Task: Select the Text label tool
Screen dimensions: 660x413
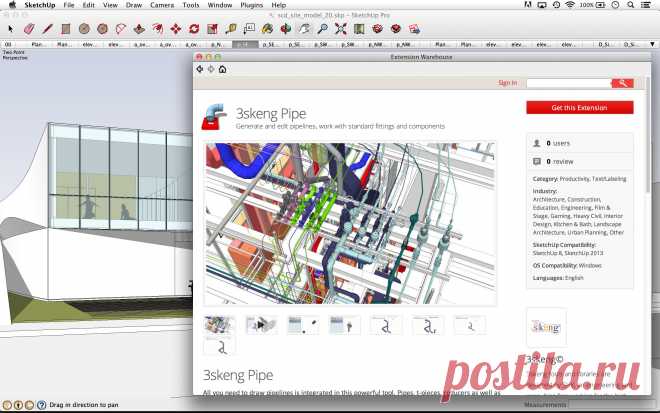Action: pyautogui.click(x=249, y=29)
